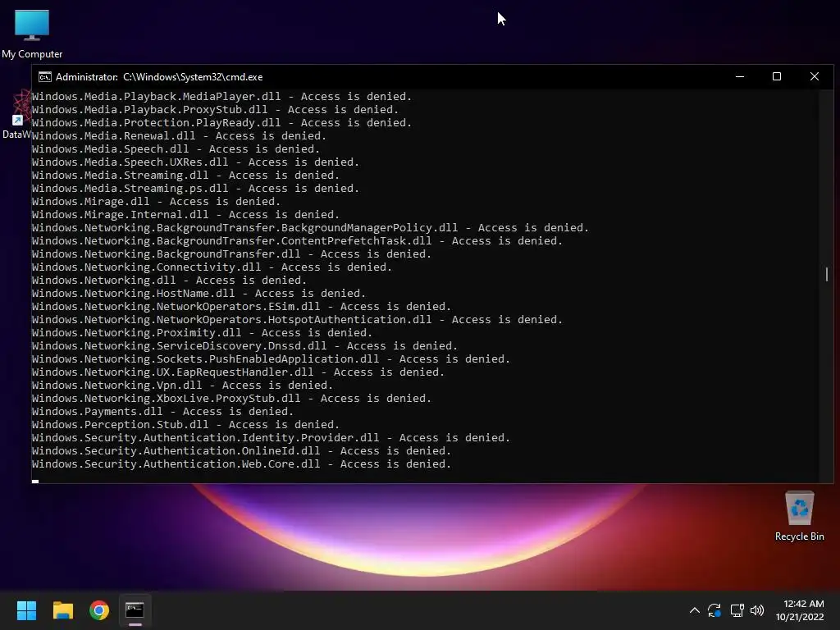Close the Administrator cmd.exe window
This screenshot has width=840, height=630.
tap(815, 76)
